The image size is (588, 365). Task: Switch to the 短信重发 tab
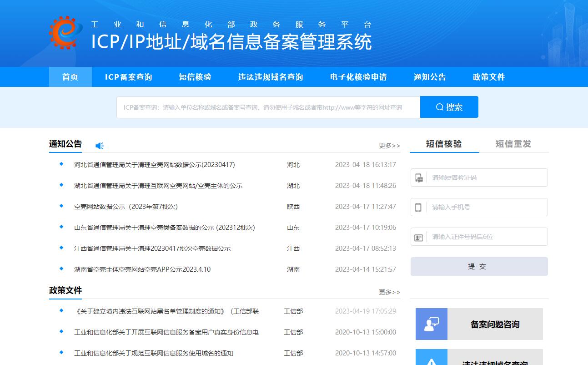point(513,144)
